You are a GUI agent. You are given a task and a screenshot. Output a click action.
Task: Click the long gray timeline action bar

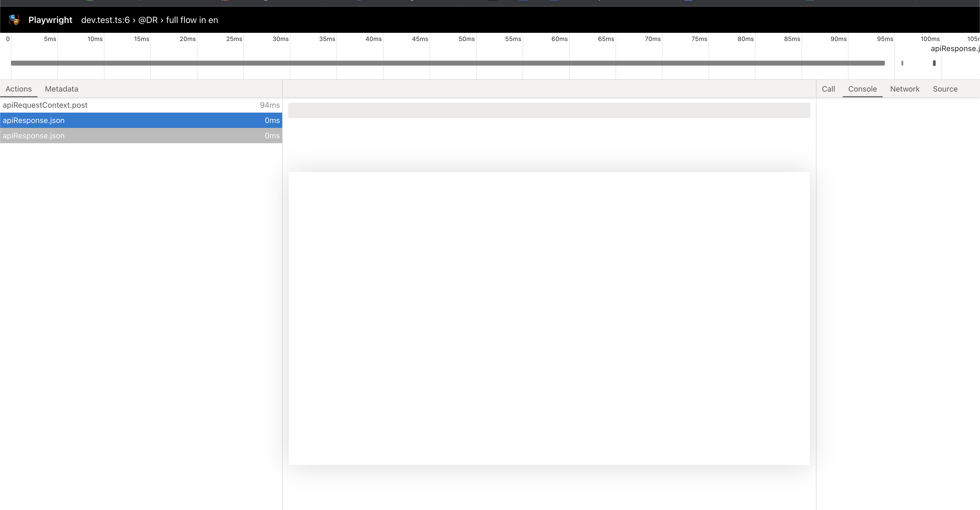point(447,63)
